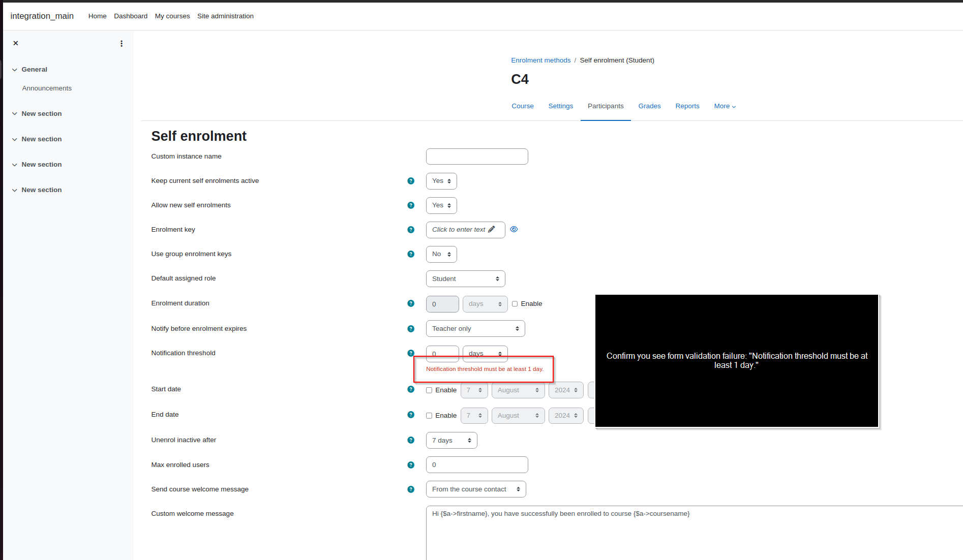This screenshot has width=963, height=560.
Task: Open help for Use group enrolment keys
Action: pos(411,254)
